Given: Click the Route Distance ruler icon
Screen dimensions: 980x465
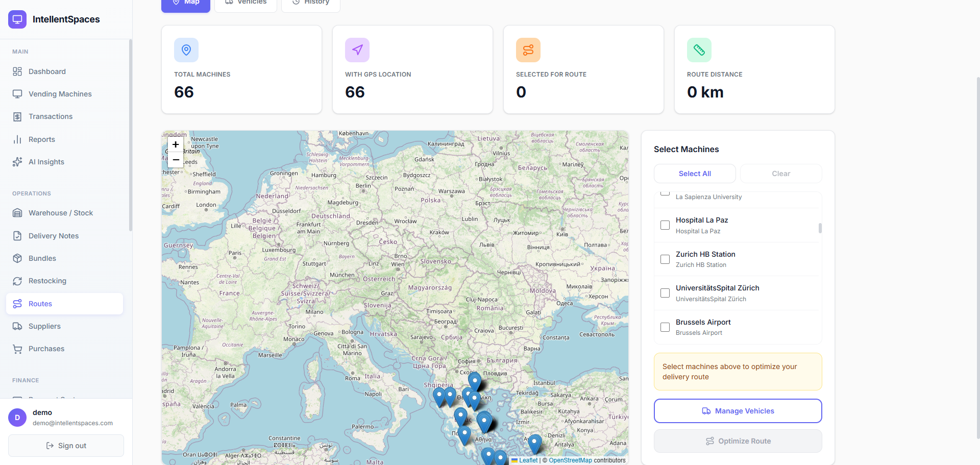Looking at the screenshot, I should click(699, 50).
